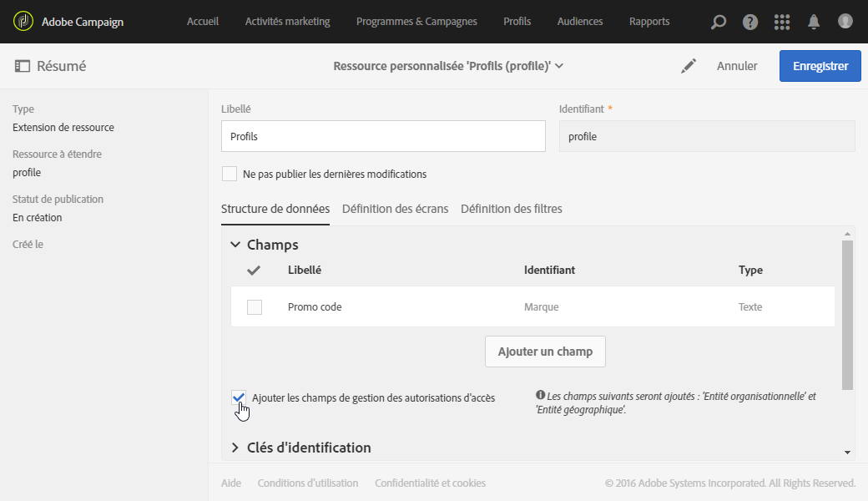Image resolution: width=868 pixels, height=501 pixels.
Task: Open the Programmes & Campagnes menu
Action: (416, 22)
